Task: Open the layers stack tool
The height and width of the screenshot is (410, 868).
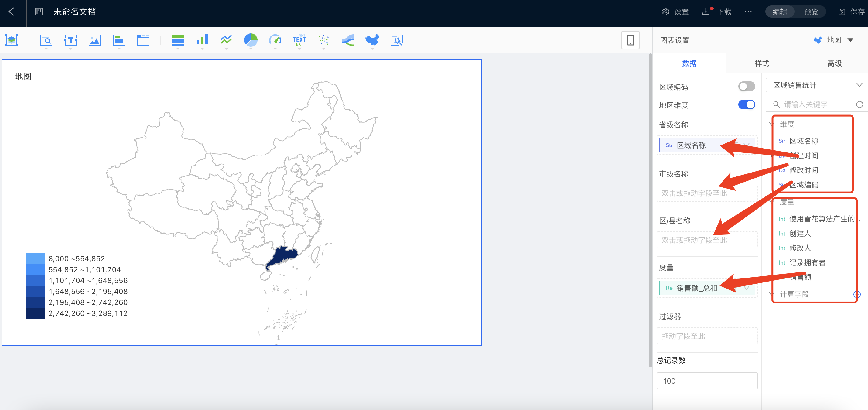Action: (12, 40)
